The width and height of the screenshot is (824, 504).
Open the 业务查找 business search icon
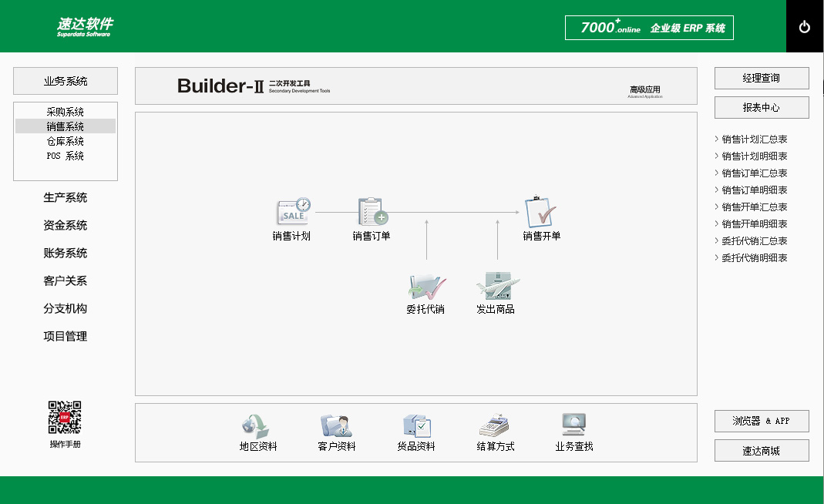point(574,426)
